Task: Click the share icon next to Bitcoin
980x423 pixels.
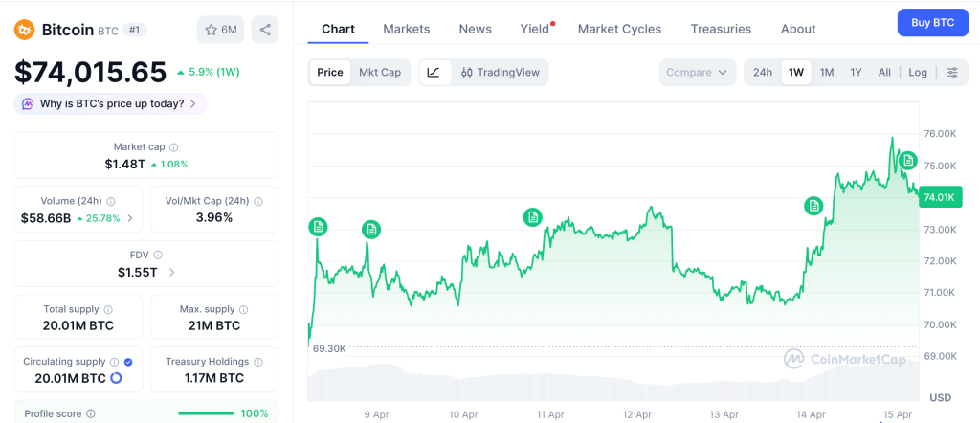Action: pos(265,30)
